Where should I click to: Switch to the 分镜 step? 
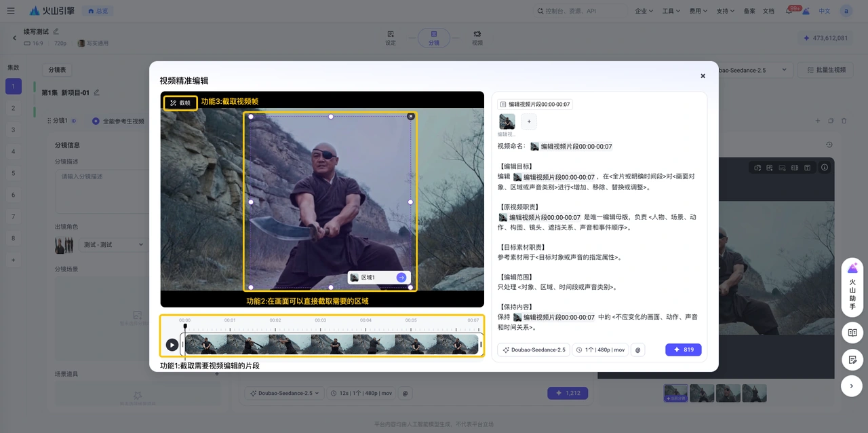pyautogui.click(x=434, y=37)
